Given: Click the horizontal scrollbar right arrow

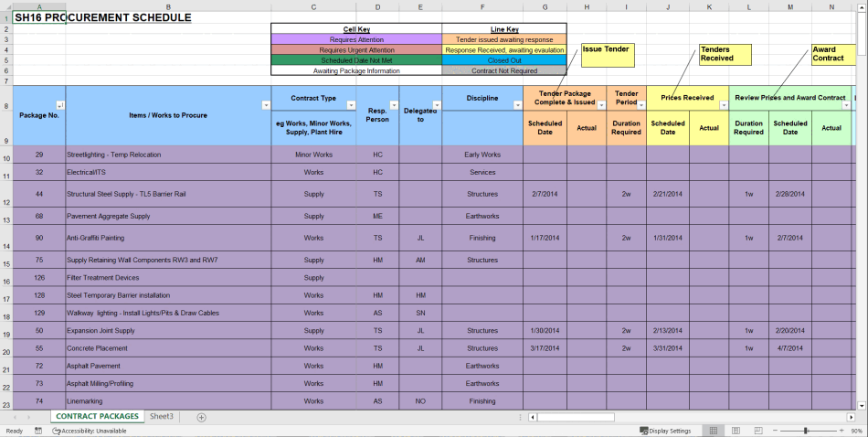Looking at the screenshot, I should point(851,417).
